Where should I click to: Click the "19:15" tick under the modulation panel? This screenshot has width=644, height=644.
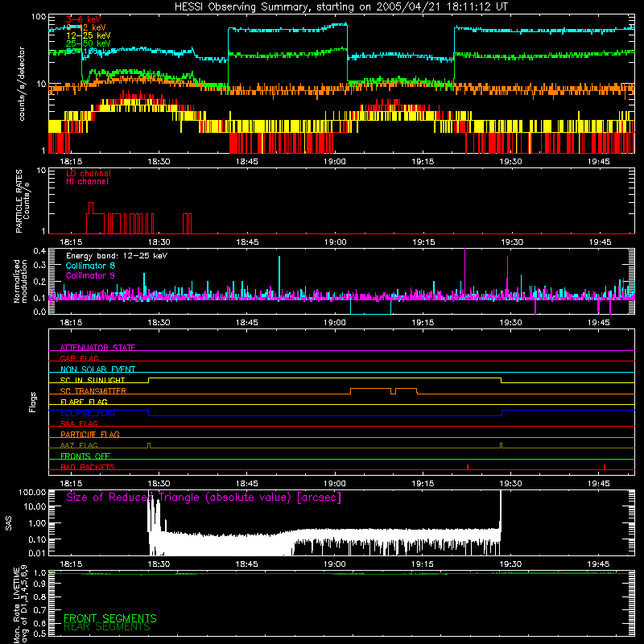coord(423,323)
